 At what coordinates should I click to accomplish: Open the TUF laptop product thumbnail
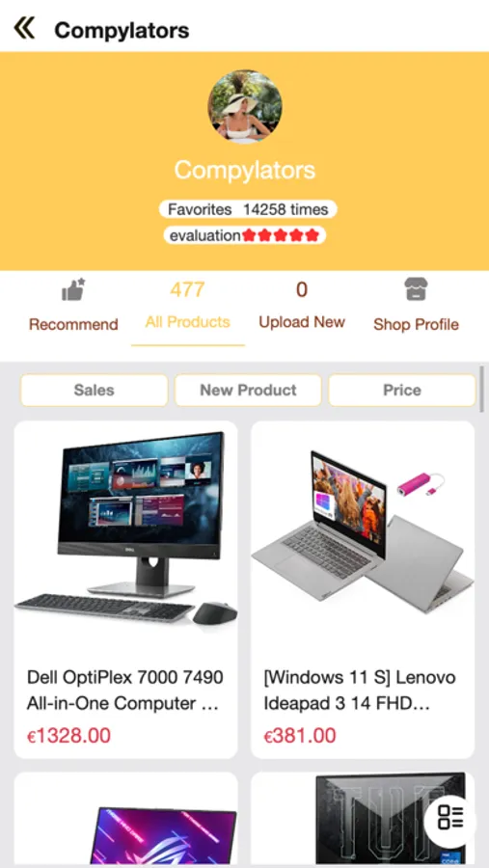363,820
